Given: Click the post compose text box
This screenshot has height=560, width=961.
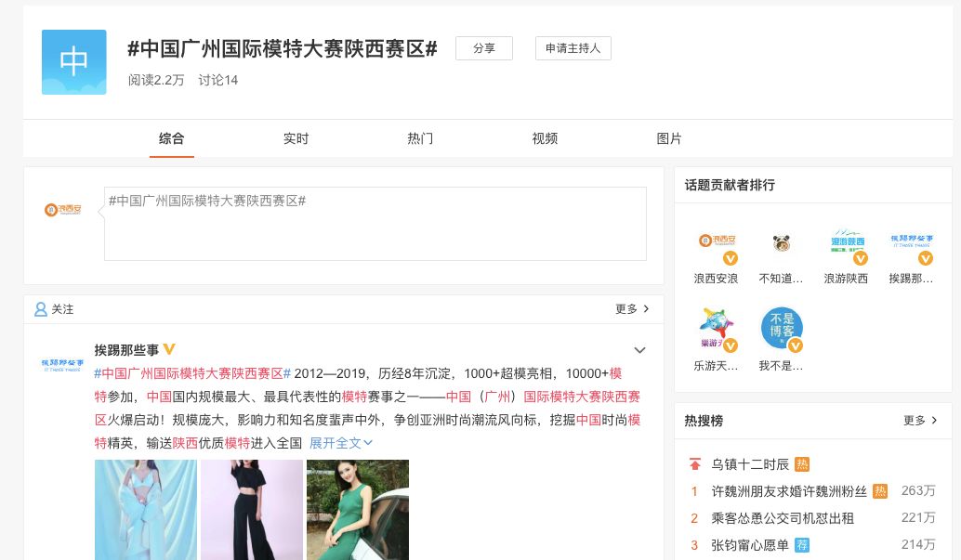Looking at the screenshot, I should click(x=375, y=224).
